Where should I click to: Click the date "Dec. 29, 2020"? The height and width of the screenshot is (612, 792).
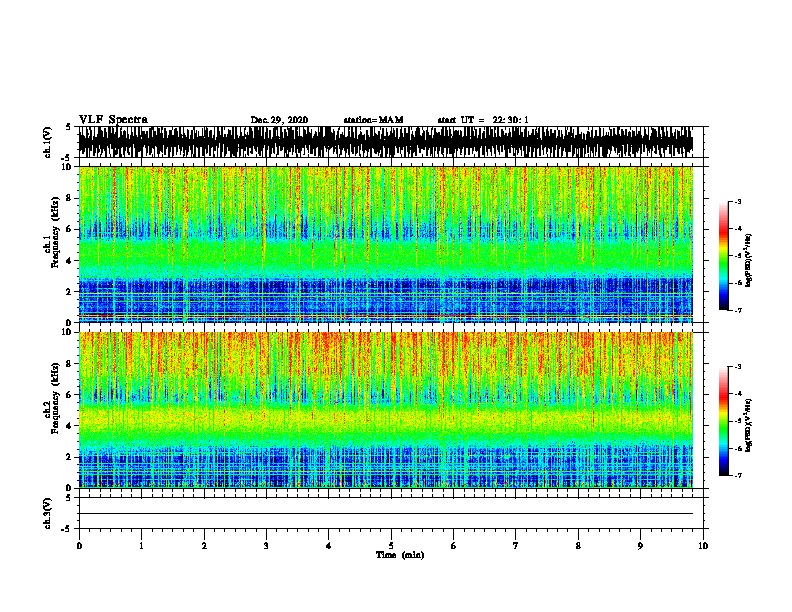(279, 120)
